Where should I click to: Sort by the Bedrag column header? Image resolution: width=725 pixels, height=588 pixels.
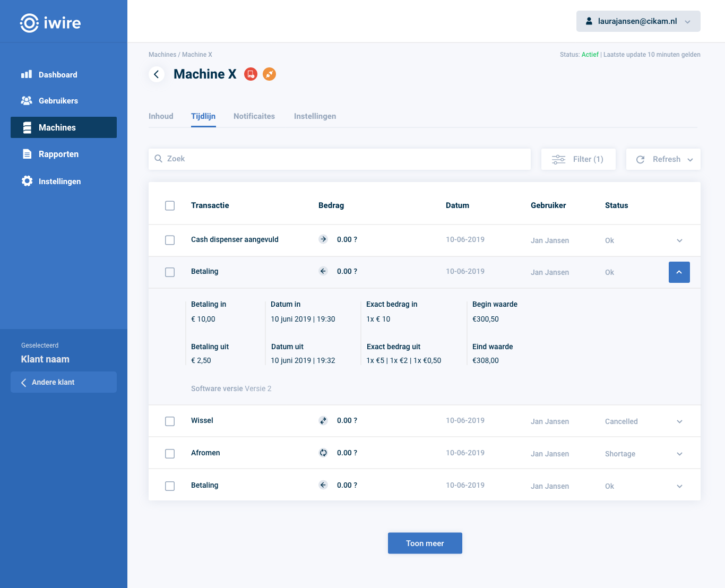331,205
